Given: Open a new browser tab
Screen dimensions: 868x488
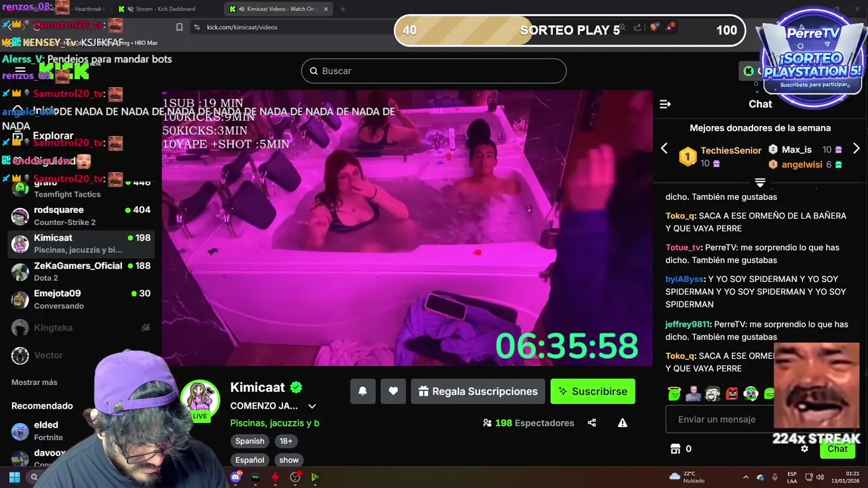Looking at the screenshot, I should click(342, 9).
